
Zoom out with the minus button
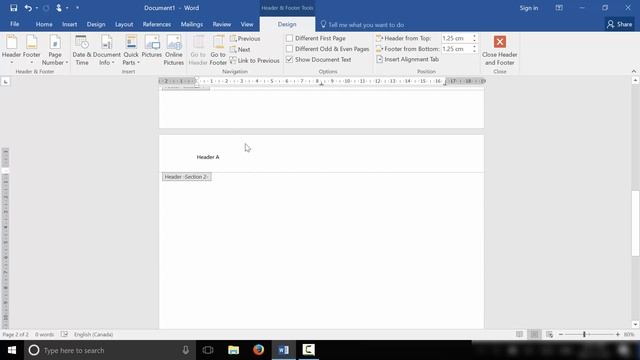[x=561, y=334]
